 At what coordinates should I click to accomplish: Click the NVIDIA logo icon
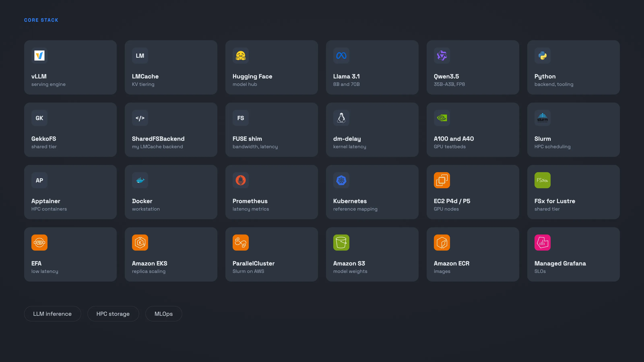442,118
